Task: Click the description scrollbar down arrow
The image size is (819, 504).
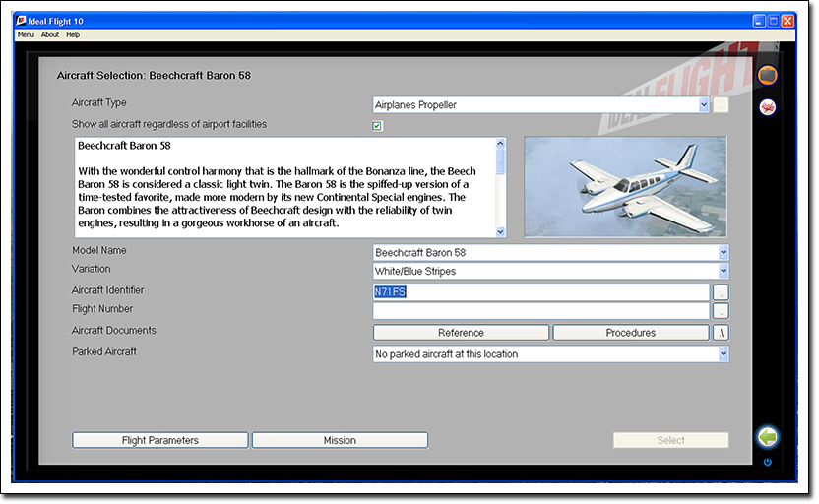Action: click(500, 232)
